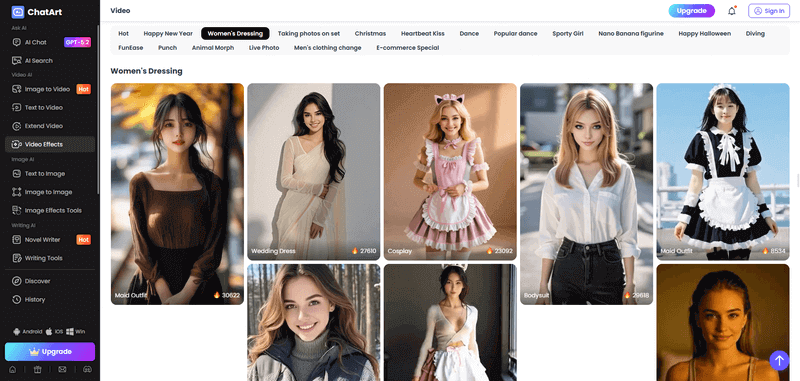
Task: Open the Bodysuit effect card
Action: pyautogui.click(x=586, y=194)
